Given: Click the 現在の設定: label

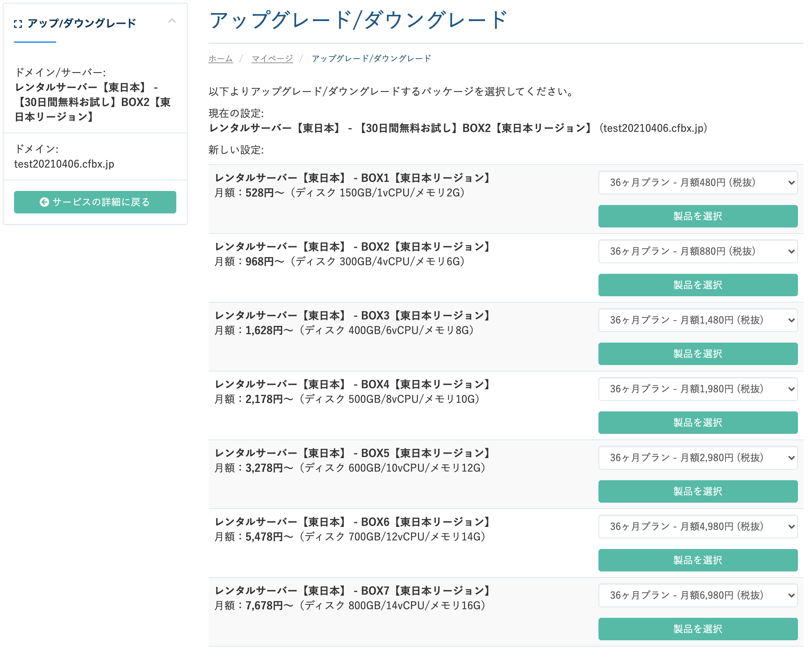Looking at the screenshot, I should [236, 113].
